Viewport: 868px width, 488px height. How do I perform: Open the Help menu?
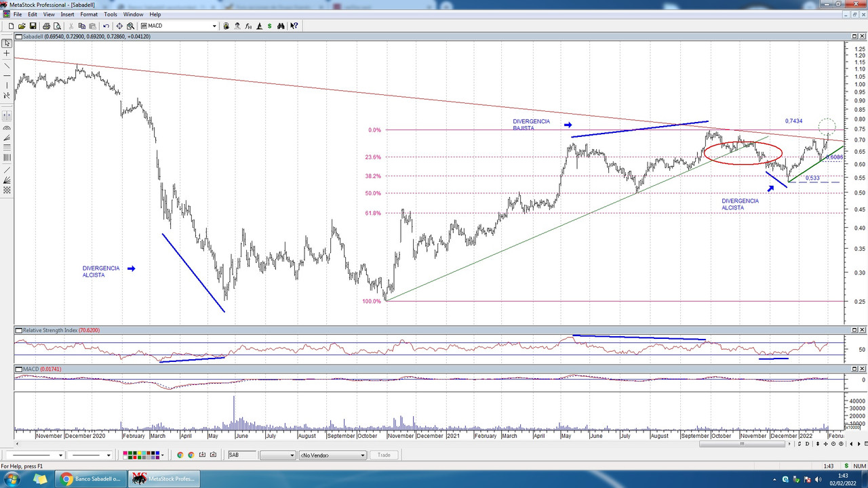(x=155, y=14)
